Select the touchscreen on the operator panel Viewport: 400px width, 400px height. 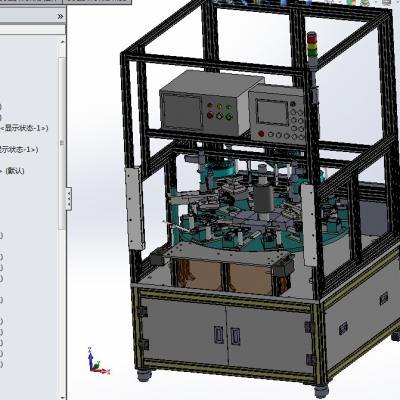pyautogui.click(x=272, y=112)
